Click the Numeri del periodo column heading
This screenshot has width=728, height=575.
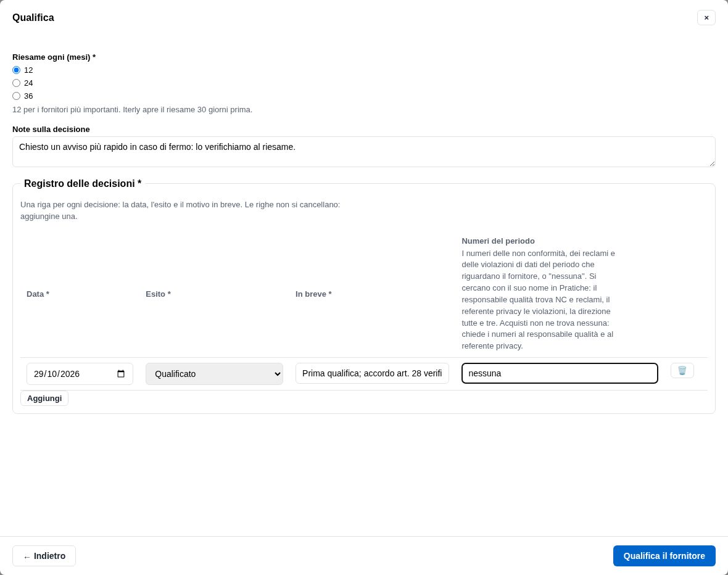click(498, 241)
